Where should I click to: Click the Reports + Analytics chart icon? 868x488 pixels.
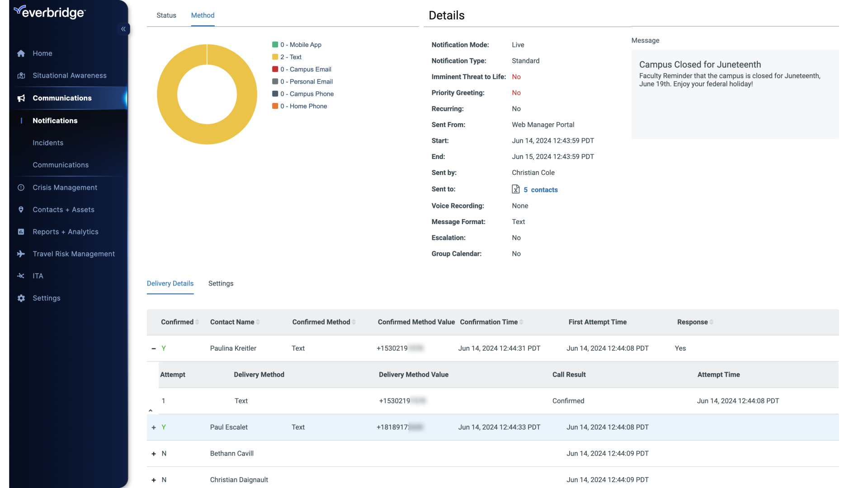click(x=21, y=232)
